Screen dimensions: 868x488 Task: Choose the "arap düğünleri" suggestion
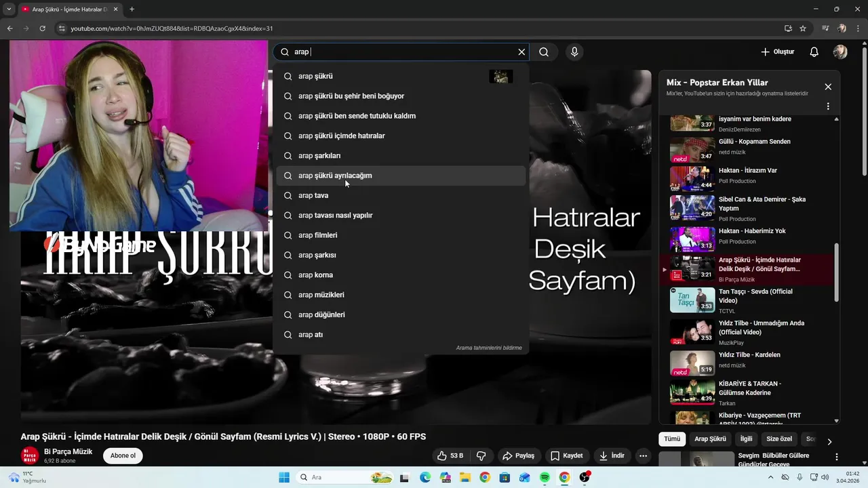pyautogui.click(x=401, y=314)
